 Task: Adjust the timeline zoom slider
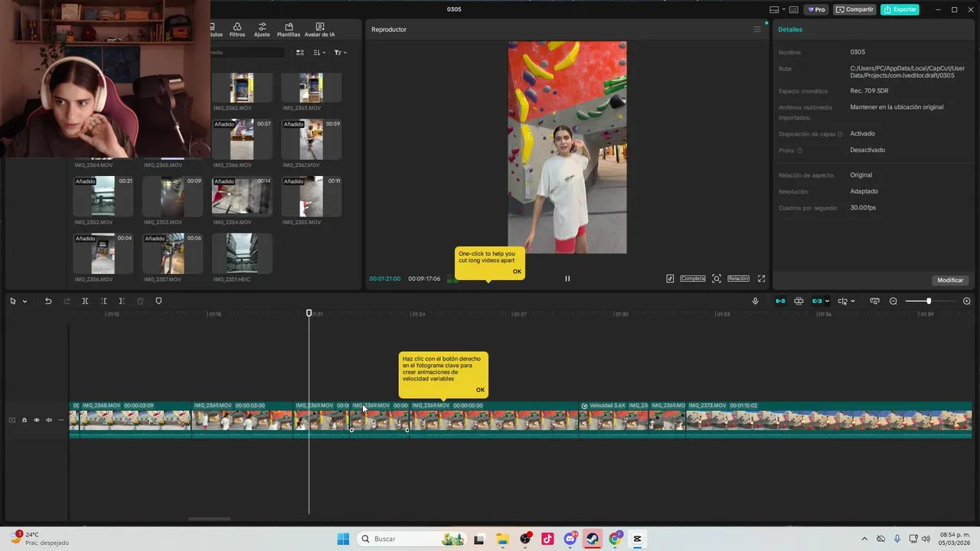click(928, 301)
